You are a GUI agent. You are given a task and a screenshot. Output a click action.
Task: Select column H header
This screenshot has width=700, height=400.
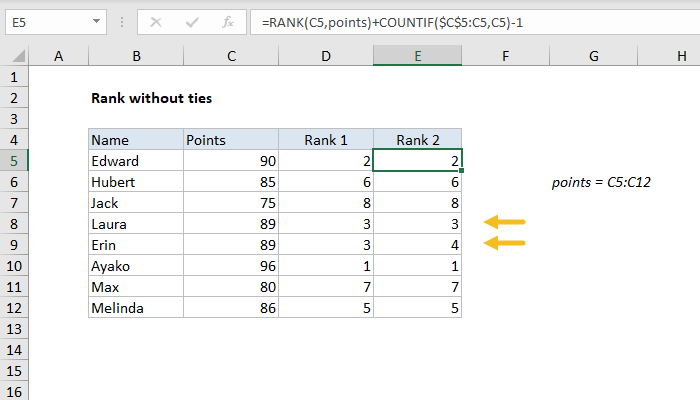click(669, 56)
